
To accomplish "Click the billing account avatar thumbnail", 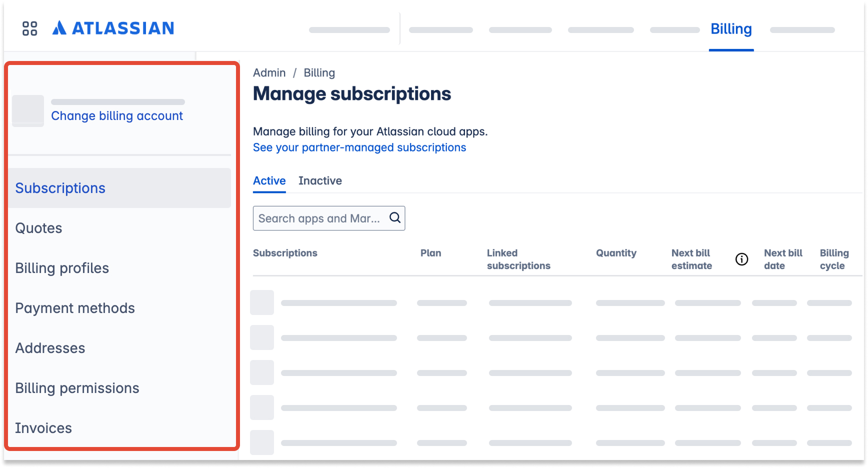I will [x=28, y=110].
